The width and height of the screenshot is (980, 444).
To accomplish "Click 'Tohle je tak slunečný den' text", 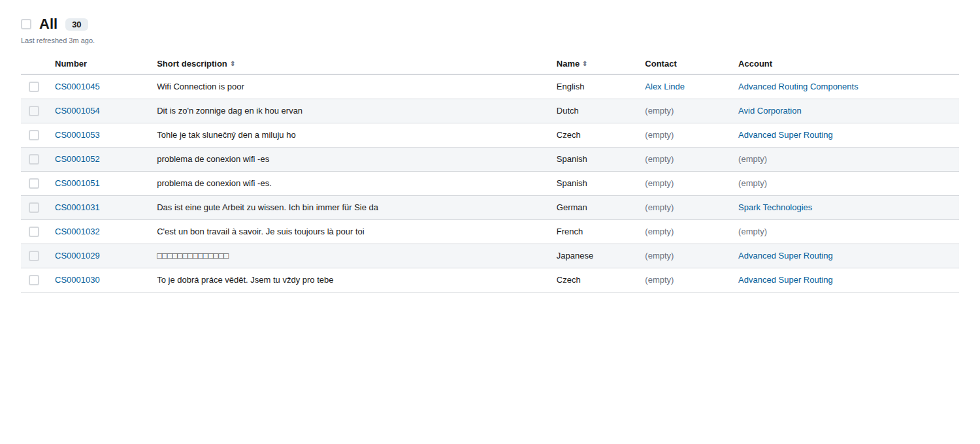I will [226, 135].
